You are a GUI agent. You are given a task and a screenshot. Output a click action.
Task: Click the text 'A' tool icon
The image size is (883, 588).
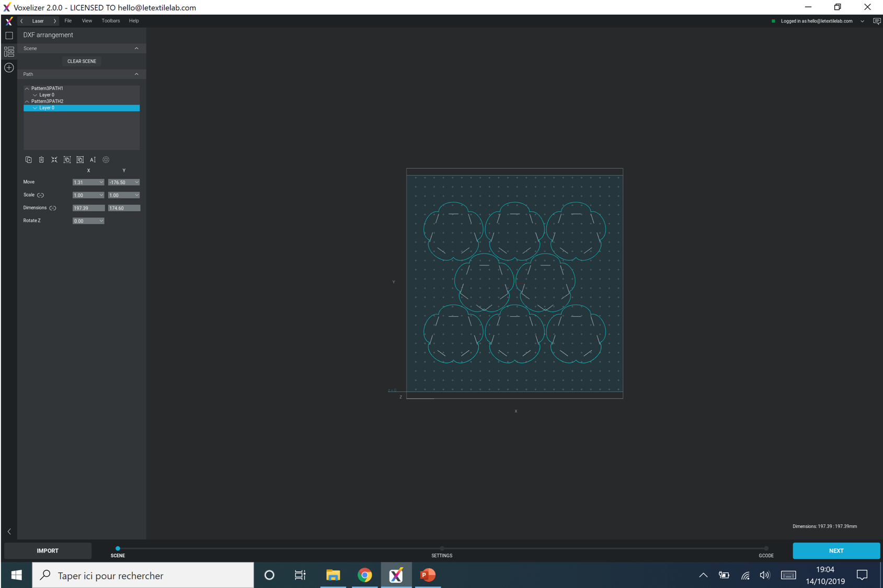93,160
